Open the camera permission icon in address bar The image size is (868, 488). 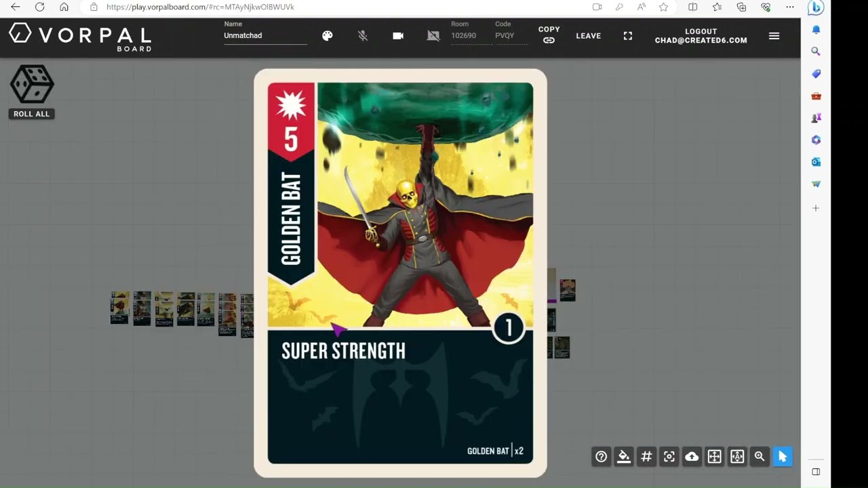(597, 7)
